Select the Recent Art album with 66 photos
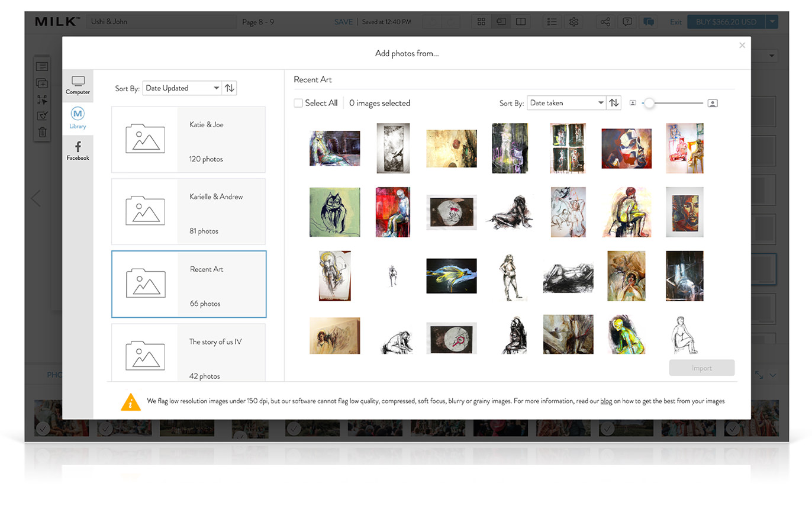Image resolution: width=812 pixels, height=509 pixels. (x=189, y=284)
